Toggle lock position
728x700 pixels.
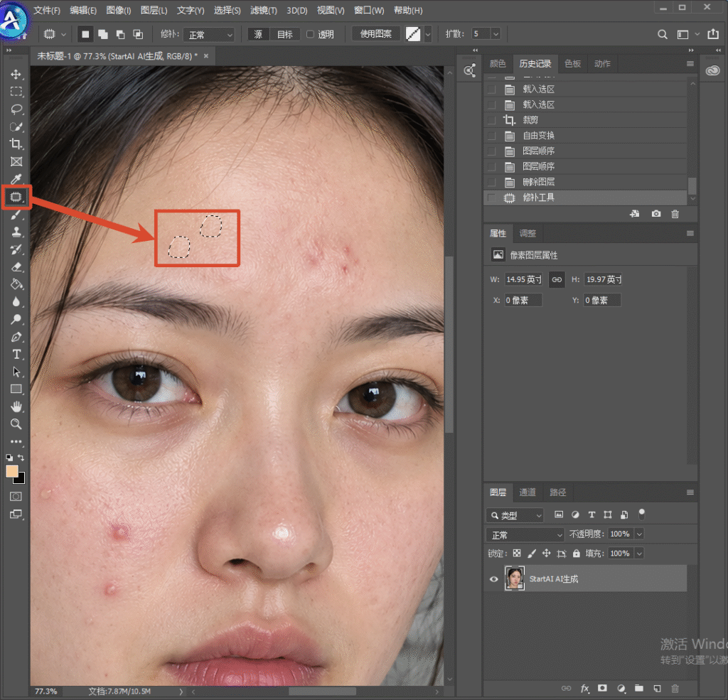click(547, 554)
